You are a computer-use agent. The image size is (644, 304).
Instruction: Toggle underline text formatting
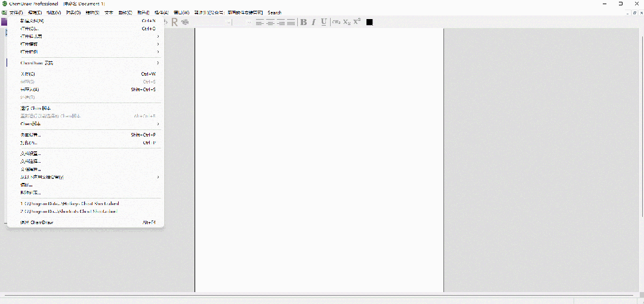(324, 22)
